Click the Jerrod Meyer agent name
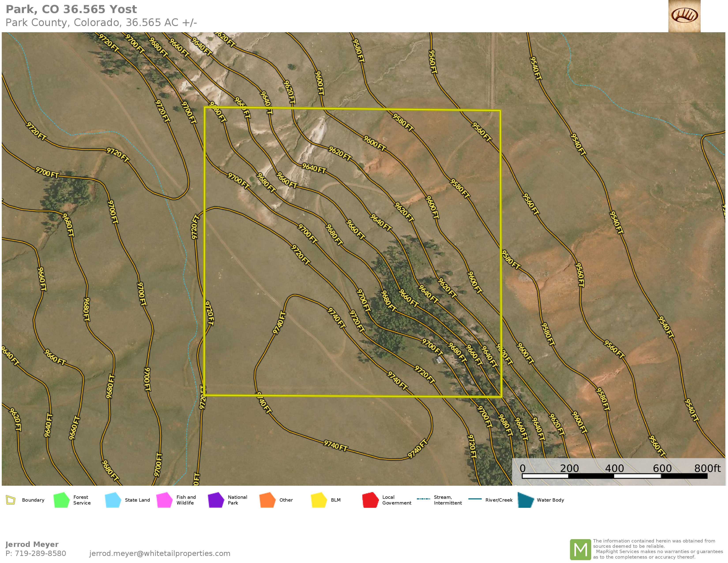Image resolution: width=728 pixels, height=563 pixels. pos(32,544)
